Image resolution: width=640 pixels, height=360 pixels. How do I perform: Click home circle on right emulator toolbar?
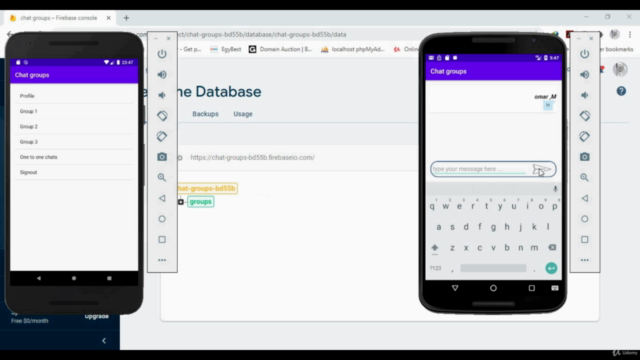pyautogui.click(x=584, y=219)
